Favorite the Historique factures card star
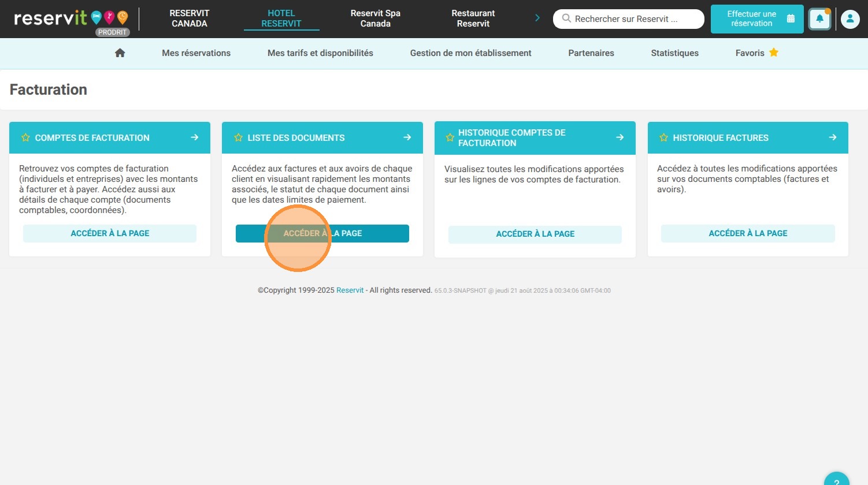The width and height of the screenshot is (868, 485). pos(663,138)
